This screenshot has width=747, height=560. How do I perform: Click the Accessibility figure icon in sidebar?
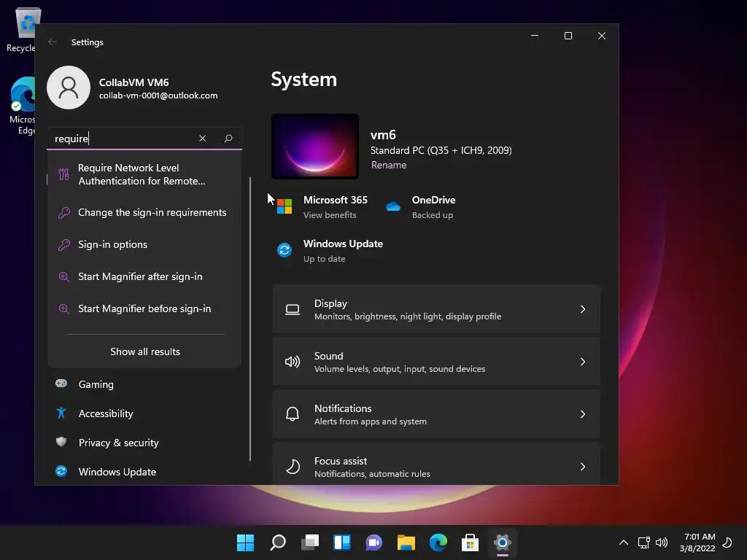coord(61,413)
